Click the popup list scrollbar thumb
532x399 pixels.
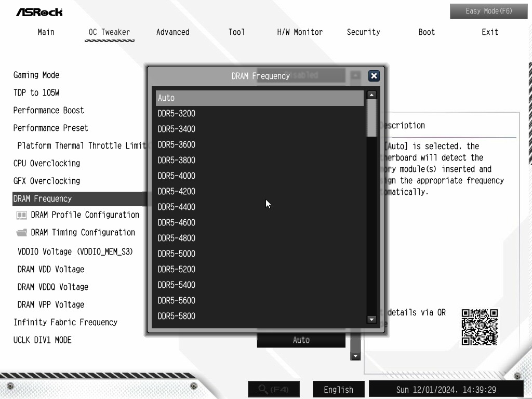click(371, 118)
